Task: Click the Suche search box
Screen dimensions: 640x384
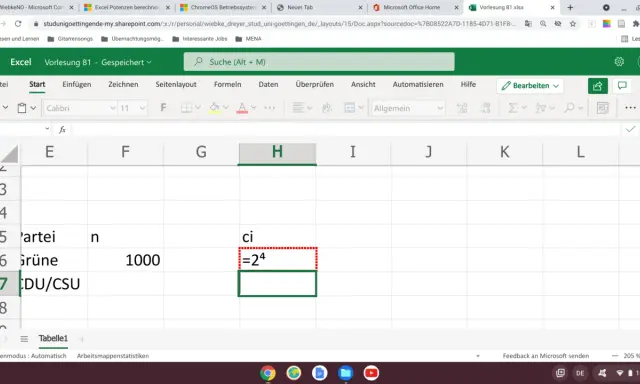Action: [319, 62]
